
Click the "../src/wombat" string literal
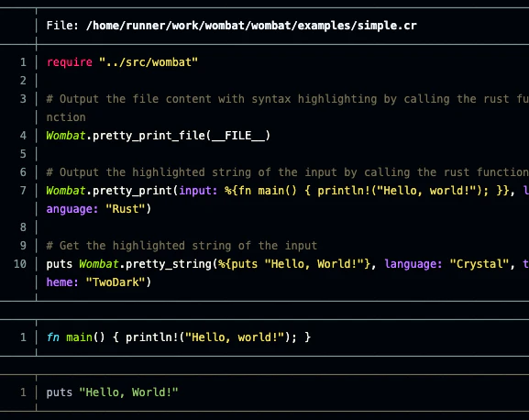tap(149, 62)
